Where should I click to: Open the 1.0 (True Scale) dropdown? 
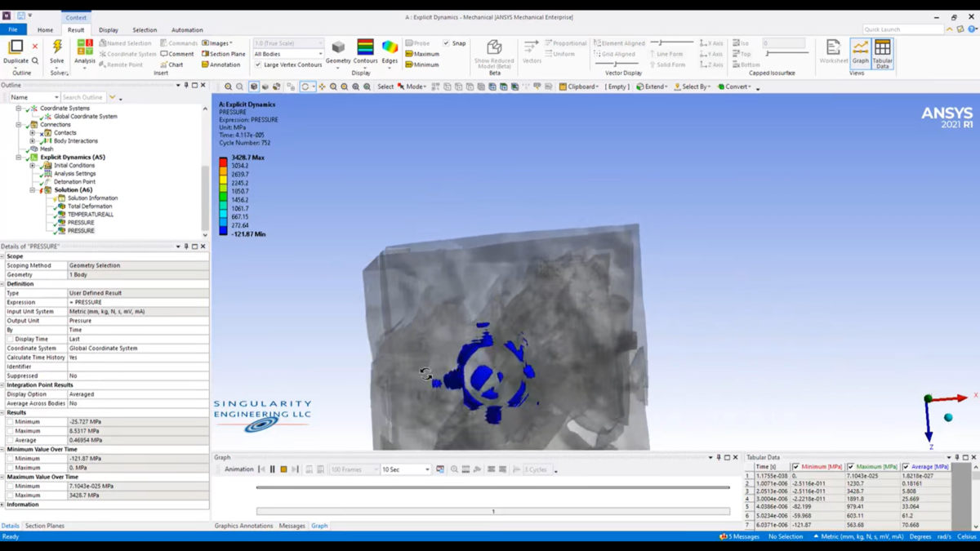288,43
